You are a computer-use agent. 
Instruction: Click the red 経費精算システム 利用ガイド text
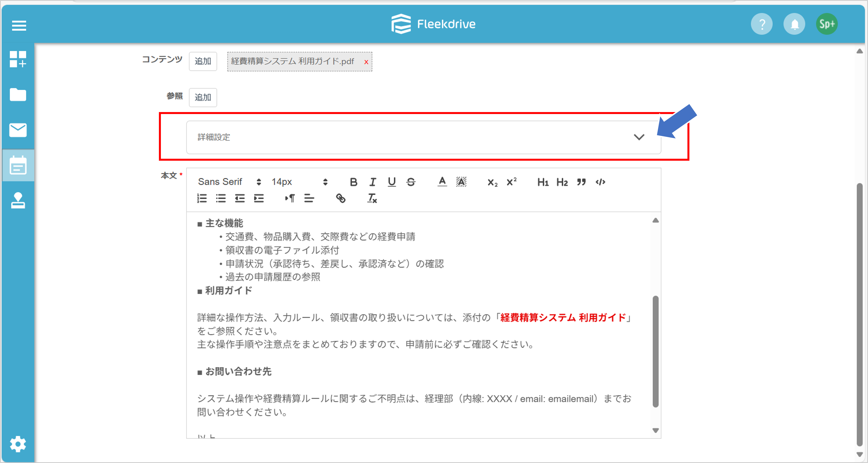coord(563,317)
